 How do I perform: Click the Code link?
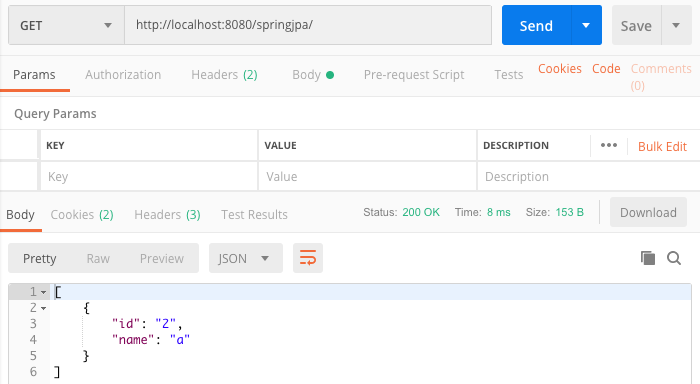pos(606,69)
